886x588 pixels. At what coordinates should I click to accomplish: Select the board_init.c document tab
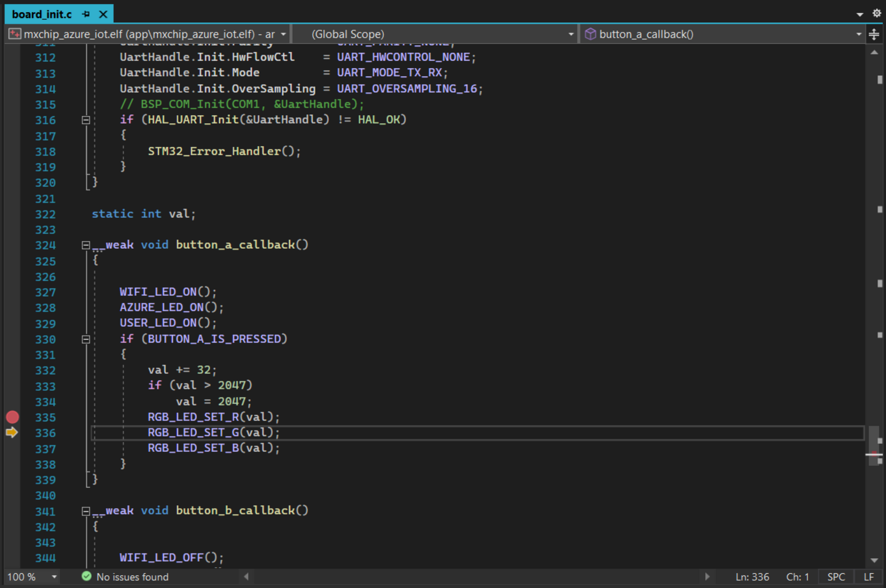(x=42, y=14)
